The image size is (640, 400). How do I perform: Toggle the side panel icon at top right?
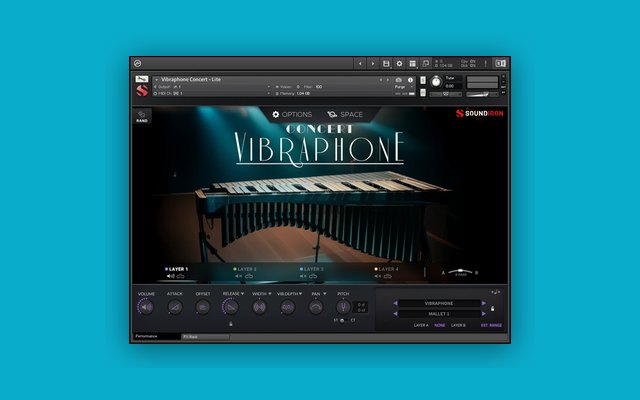pyautogui.click(x=500, y=63)
